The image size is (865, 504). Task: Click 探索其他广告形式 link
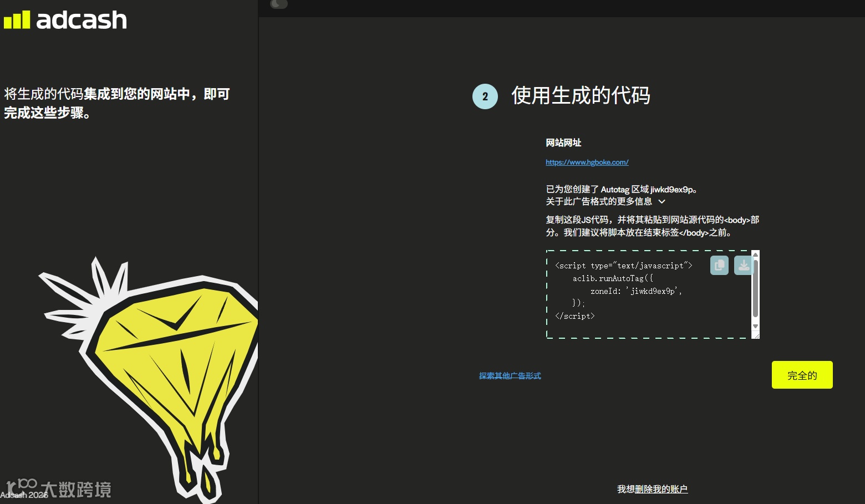click(510, 376)
